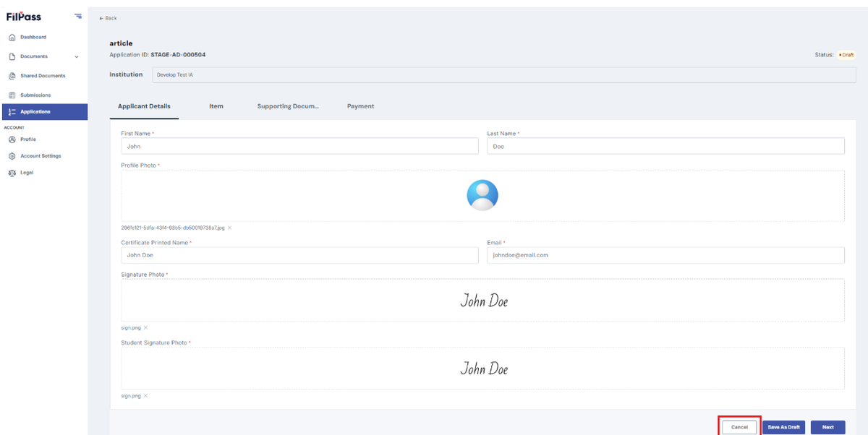This screenshot has height=435, width=868.
Task: Click the Legal scales icon
Action: click(12, 173)
